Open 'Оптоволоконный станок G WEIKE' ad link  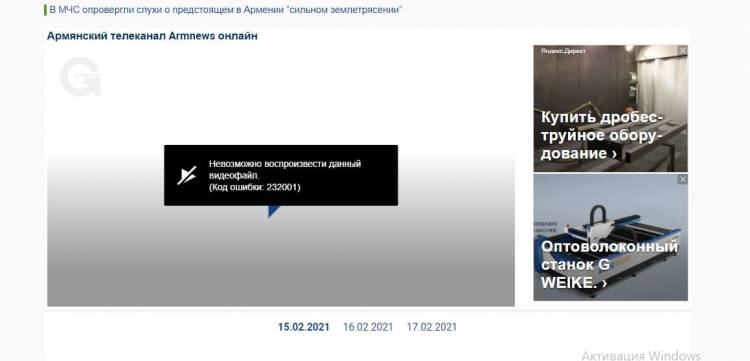coord(609,265)
